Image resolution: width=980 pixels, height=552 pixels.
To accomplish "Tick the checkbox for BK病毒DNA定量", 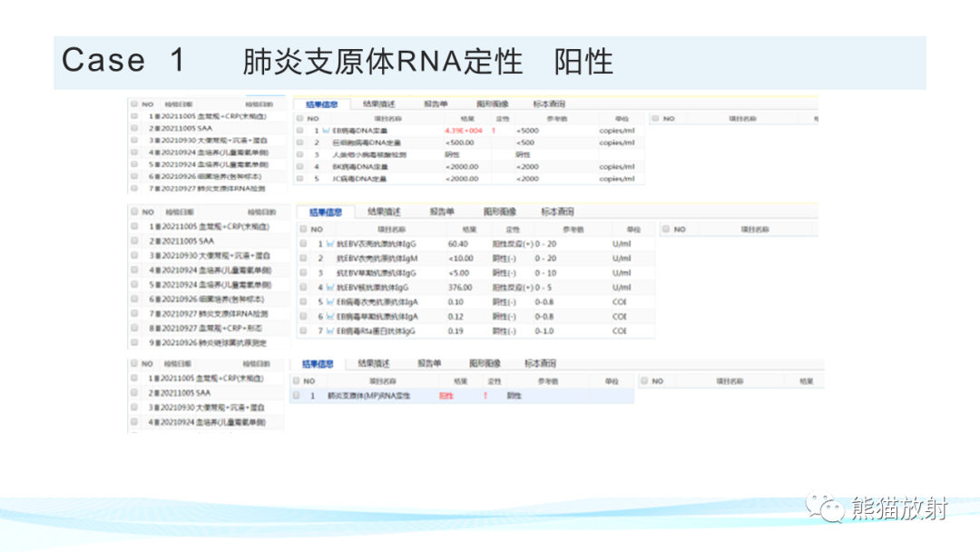I will 300,167.
